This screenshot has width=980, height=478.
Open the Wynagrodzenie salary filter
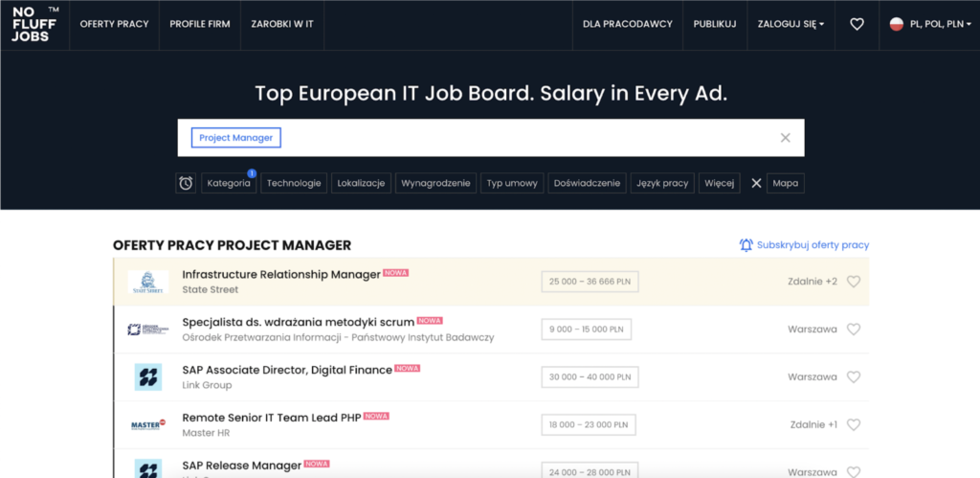coord(435,183)
